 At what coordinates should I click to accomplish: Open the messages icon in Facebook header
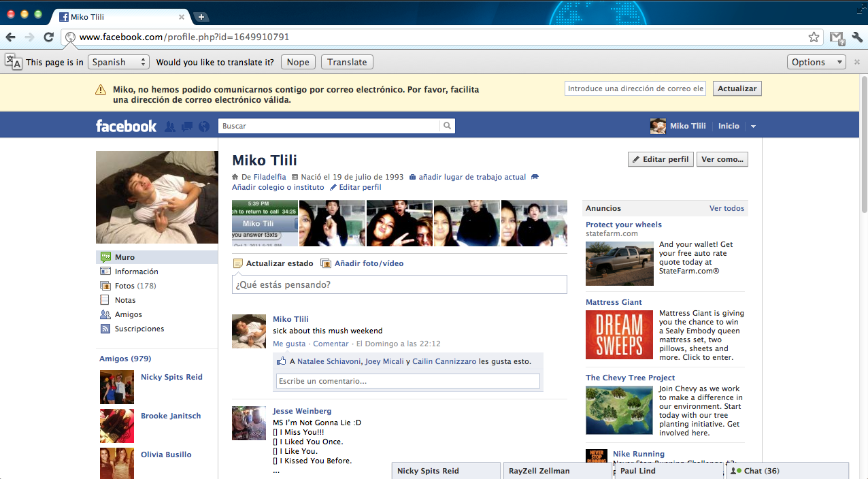point(187,127)
